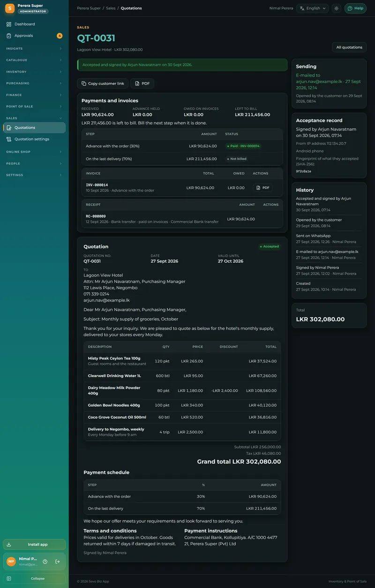Open the Dashboard page

(x=34, y=24)
